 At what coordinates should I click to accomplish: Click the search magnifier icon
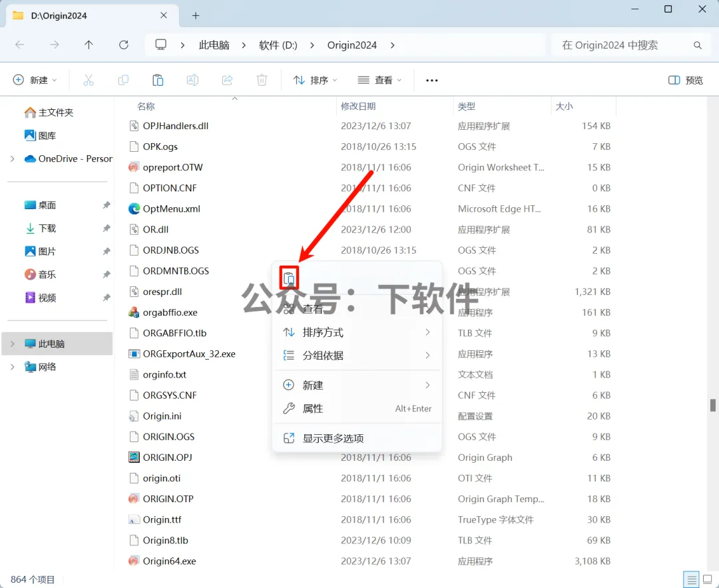click(698, 45)
